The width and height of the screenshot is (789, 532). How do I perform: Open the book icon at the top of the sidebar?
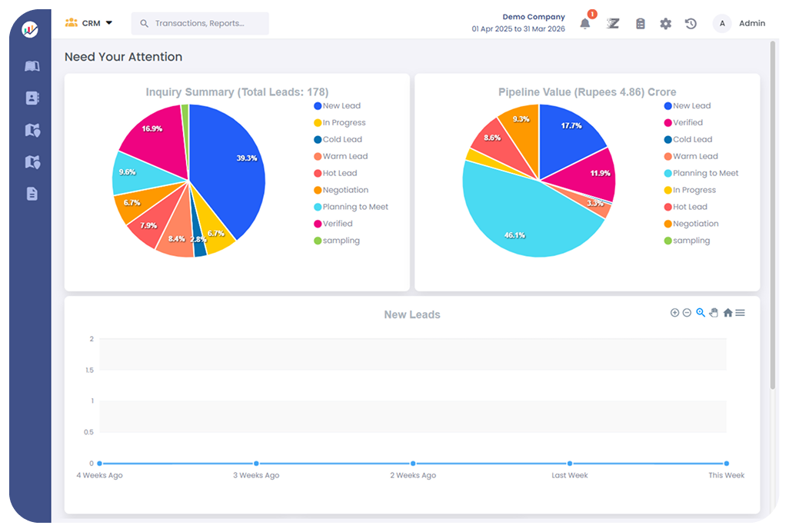click(x=31, y=66)
